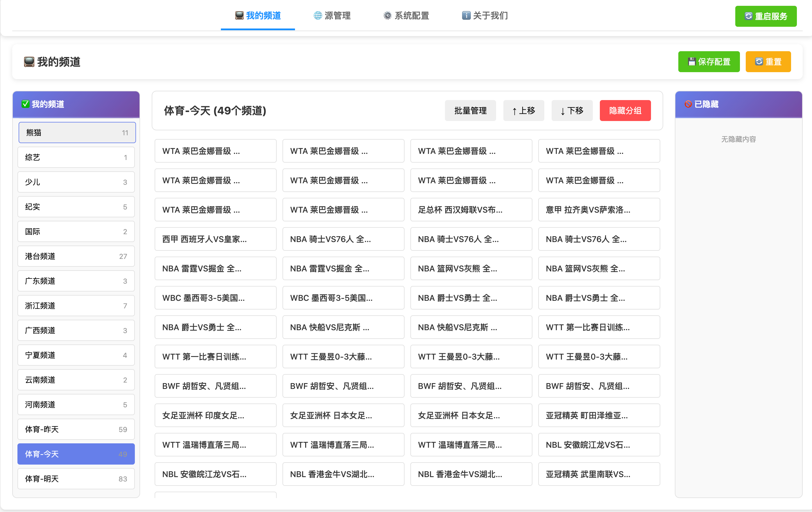
Task: Open the 体育-明天 group
Action: (x=76, y=479)
